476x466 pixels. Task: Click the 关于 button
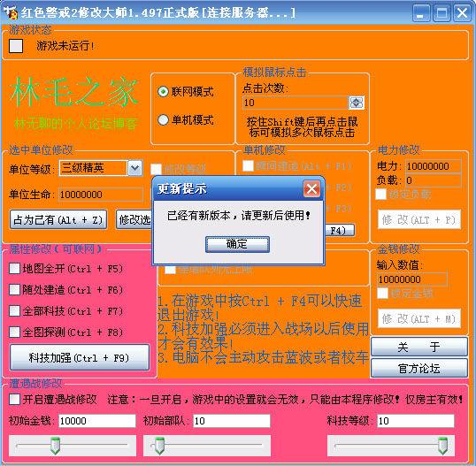coord(418,347)
